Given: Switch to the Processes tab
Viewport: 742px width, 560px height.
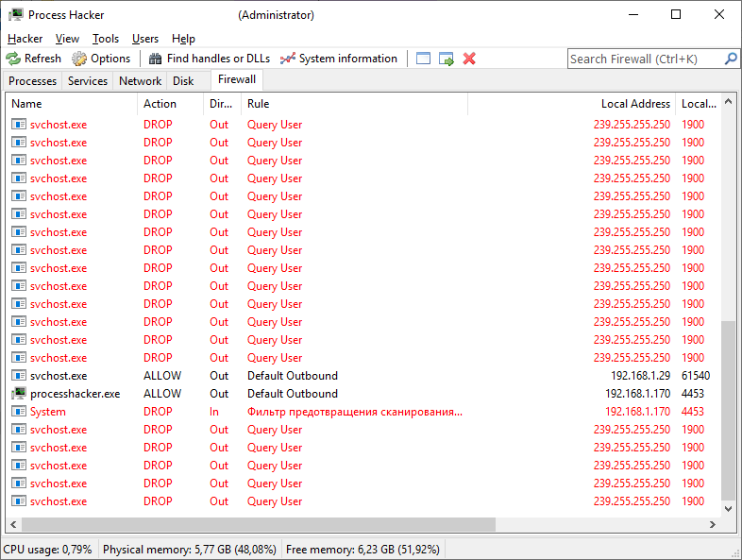Looking at the screenshot, I should pyautogui.click(x=33, y=81).
